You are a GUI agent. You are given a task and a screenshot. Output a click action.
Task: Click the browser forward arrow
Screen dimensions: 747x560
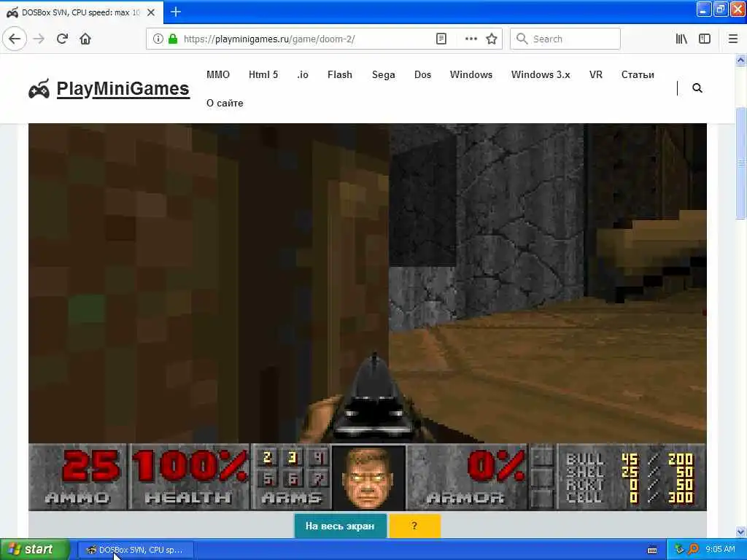pyautogui.click(x=39, y=39)
